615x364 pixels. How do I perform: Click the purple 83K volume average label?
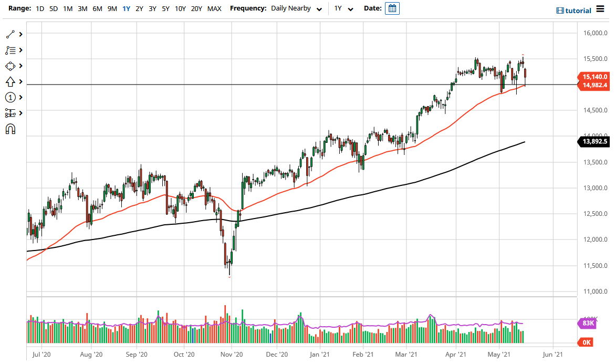pos(588,324)
